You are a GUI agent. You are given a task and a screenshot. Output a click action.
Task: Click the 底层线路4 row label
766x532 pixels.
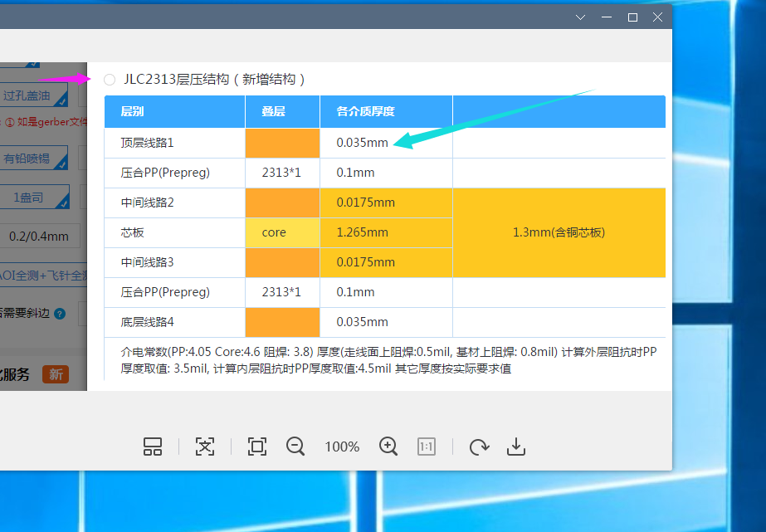(147, 322)
